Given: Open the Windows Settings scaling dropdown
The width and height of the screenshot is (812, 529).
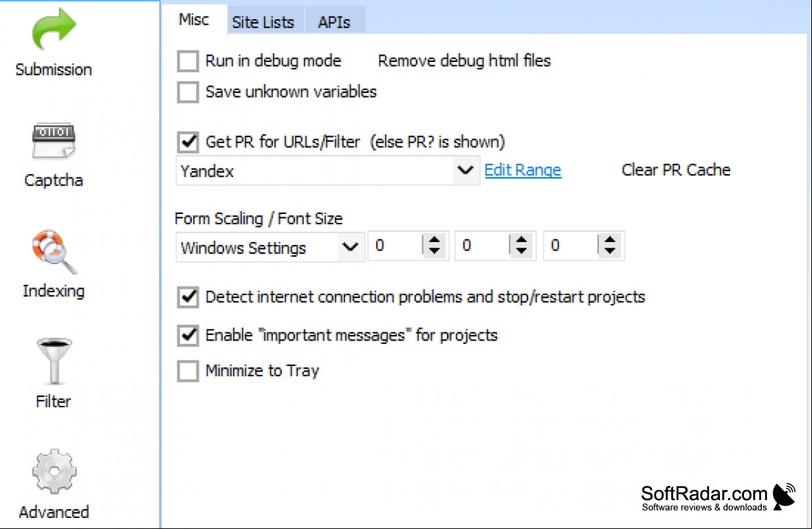Looking at the screenshot, I should pos(351,247).
